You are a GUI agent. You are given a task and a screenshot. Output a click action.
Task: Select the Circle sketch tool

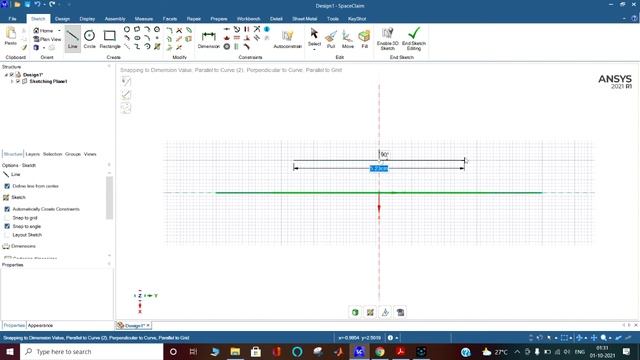(x=89, y=39)
